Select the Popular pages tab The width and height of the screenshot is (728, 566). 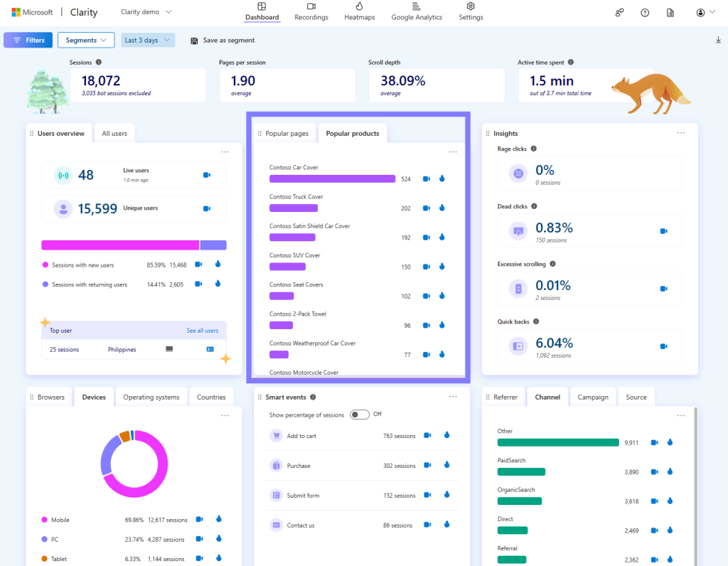coord(287,134)
